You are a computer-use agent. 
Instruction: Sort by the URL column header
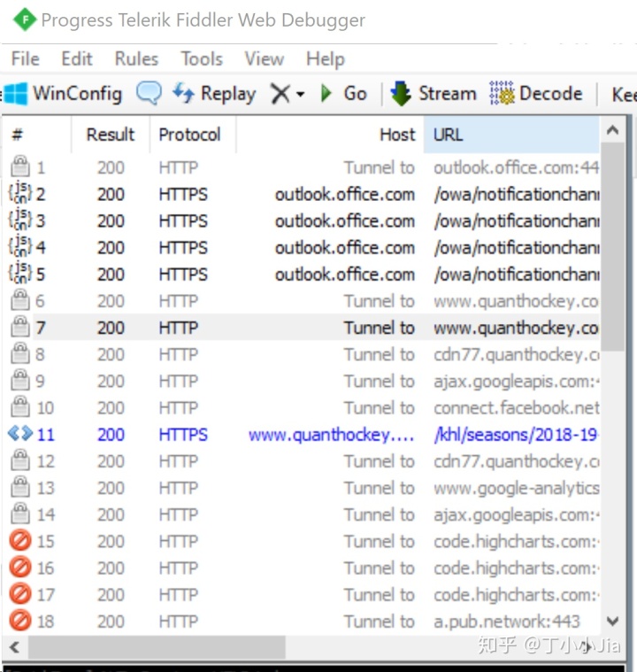coord(511,135)
